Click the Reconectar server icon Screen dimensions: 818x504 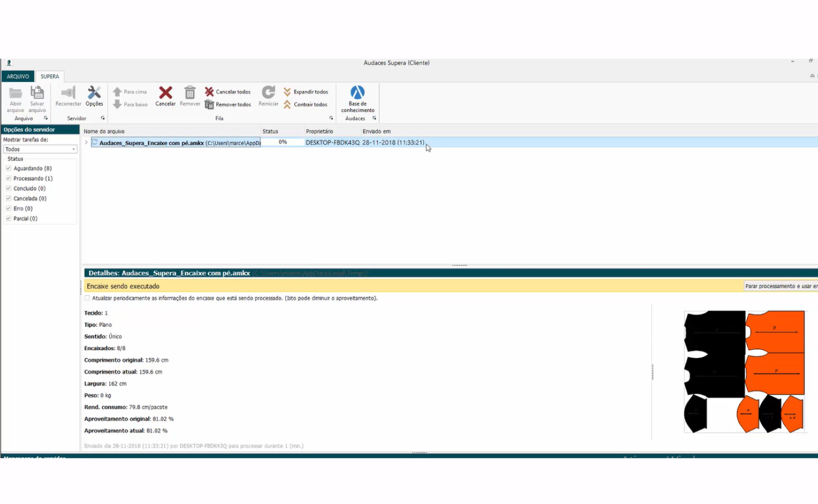point(68,93)
